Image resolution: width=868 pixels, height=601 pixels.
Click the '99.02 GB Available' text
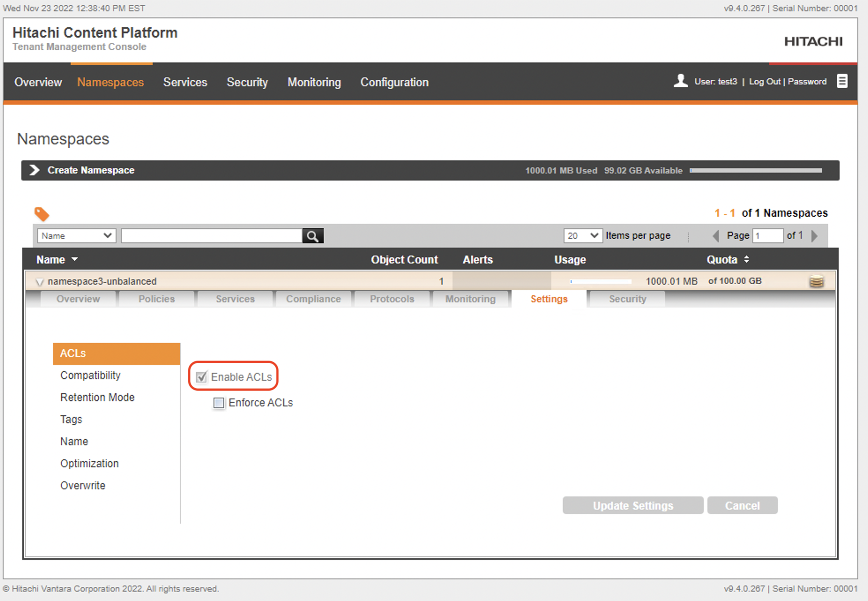(643, 171)
